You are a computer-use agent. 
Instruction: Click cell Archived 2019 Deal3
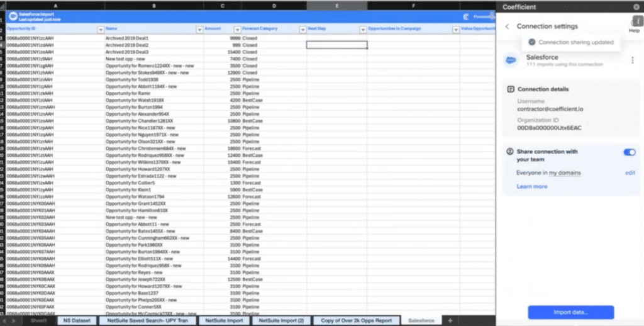[x=154, y=52]
